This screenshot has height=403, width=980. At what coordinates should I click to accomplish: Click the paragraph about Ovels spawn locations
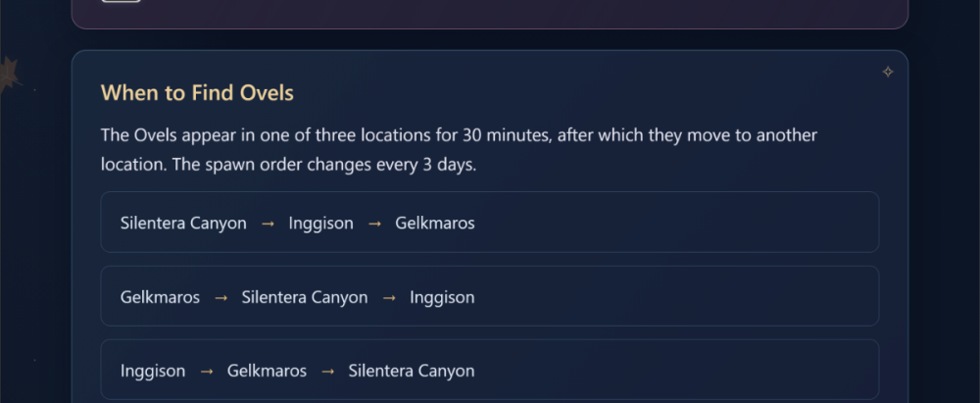coord(459,150)
